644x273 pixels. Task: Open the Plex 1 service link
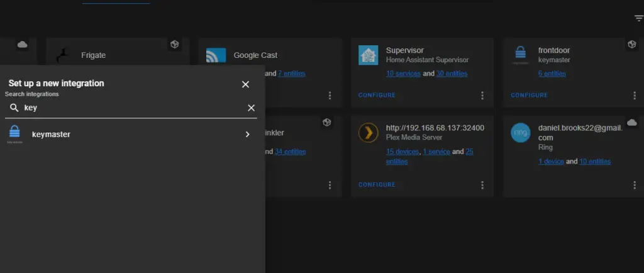point(436,152)
